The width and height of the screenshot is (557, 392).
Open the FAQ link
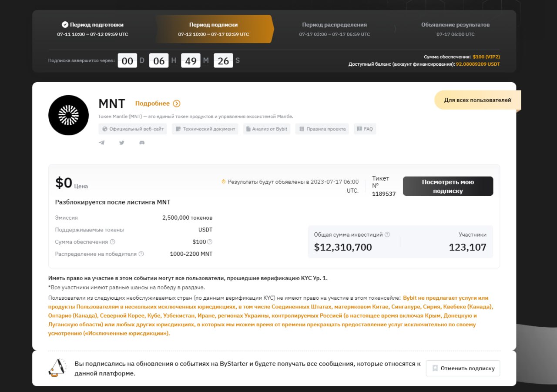click(365, 129)
